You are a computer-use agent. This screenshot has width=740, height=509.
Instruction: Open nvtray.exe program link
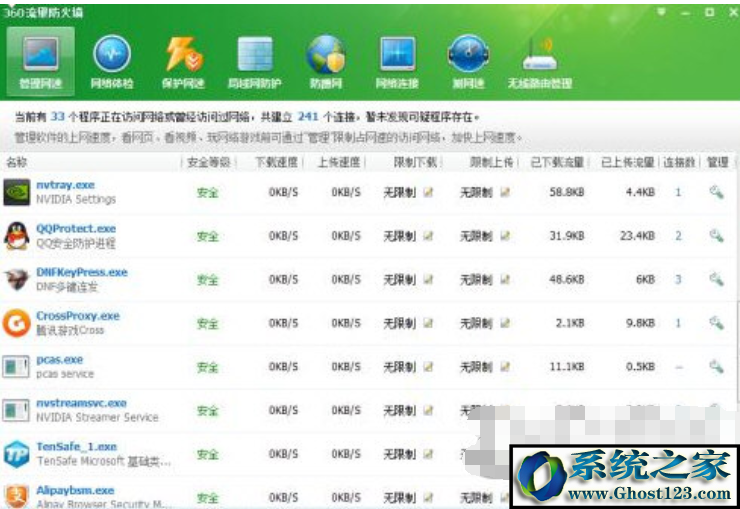[65, 185]
